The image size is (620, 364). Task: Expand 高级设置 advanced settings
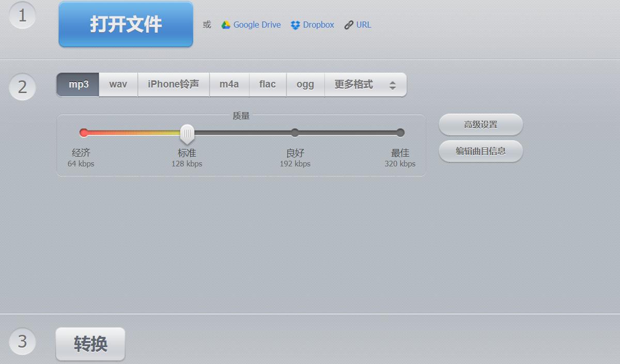[481, 124]
